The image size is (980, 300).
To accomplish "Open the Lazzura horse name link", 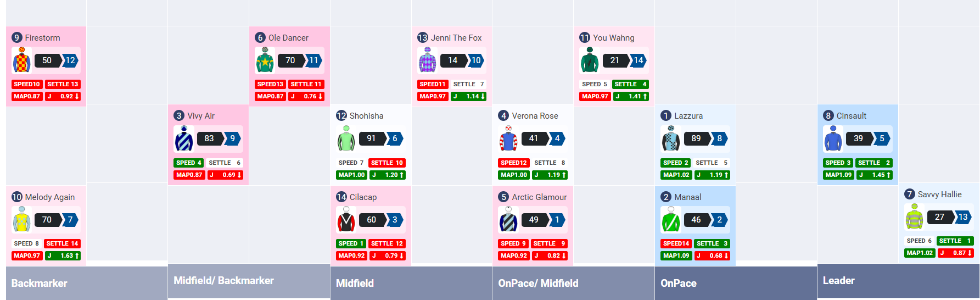I will point(688,116).
